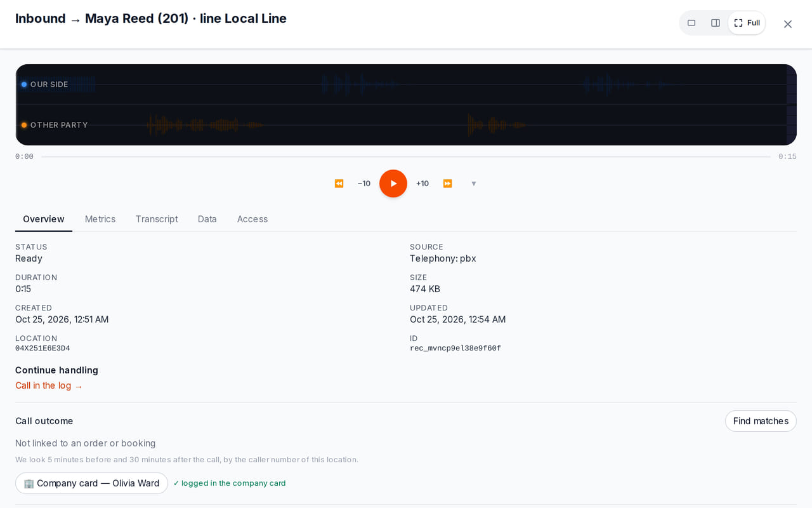This screenshot has width=812, height=508.
Task: Open Company card for Olivia Ward
Action: pos(91,483)
